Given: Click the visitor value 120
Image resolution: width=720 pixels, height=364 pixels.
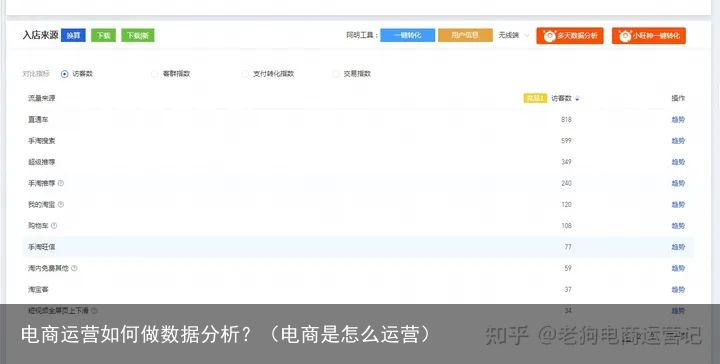Looking at the screenshot, I should (566, 204).
